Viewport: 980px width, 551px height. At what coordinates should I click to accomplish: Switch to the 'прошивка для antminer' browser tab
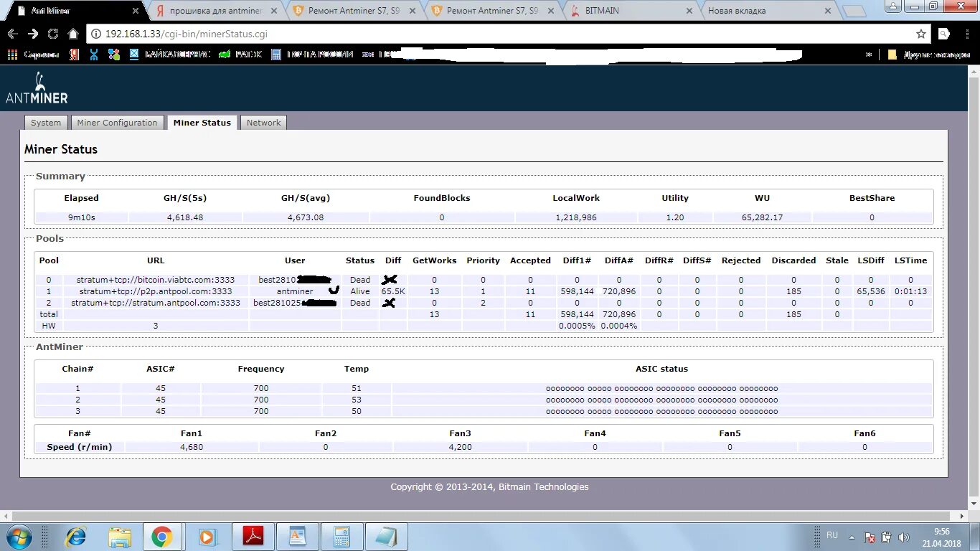coord(215,11)
